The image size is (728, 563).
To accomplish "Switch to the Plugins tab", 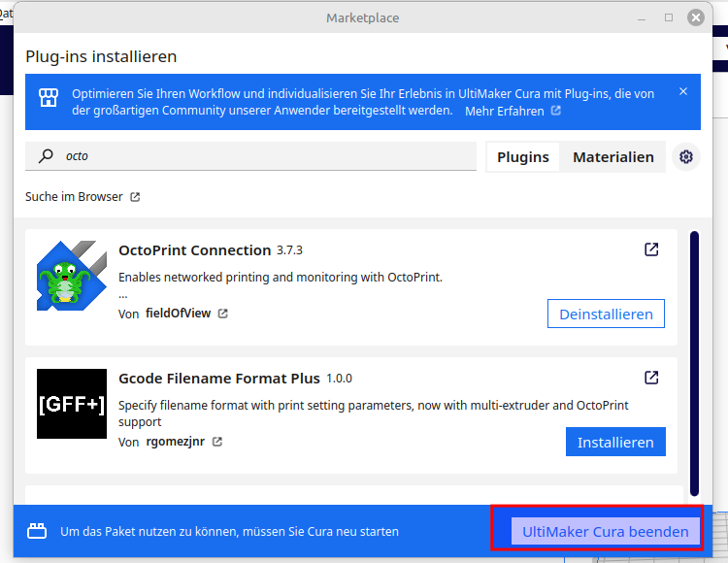I will (522, 157).
